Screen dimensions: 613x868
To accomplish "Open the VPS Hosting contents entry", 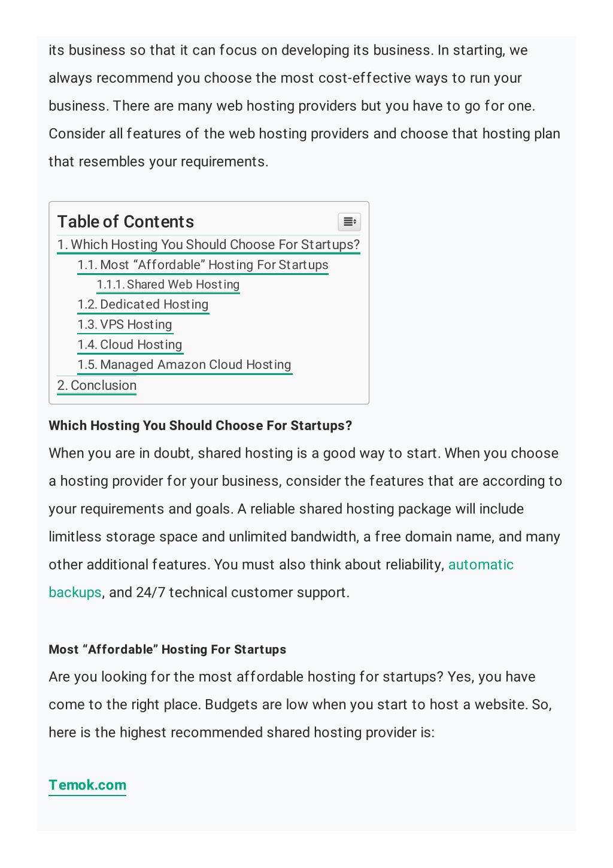I will tap(125, 325).
